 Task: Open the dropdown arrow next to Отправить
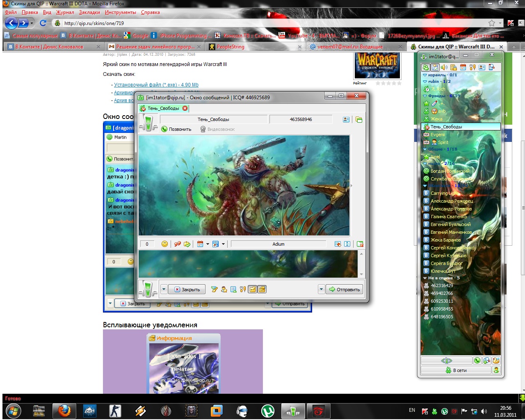tap(321, 290)
